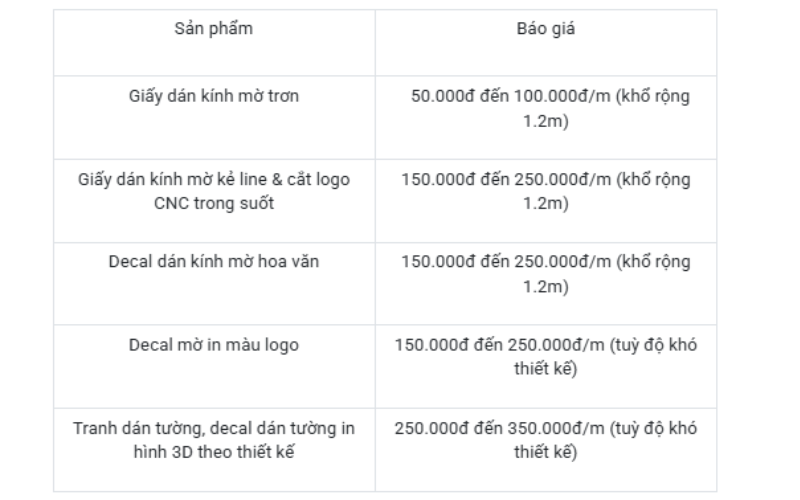Image resolution: width=800 pixels, height=500 pixels.
Task: Click the price cell for the CNC logo product
Action: (x=545, y=192)
